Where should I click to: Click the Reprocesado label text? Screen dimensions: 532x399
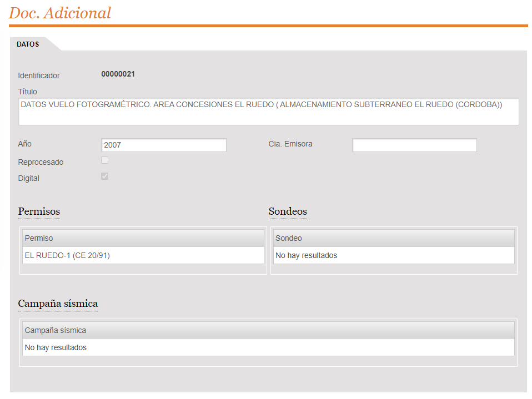(41, 163)
